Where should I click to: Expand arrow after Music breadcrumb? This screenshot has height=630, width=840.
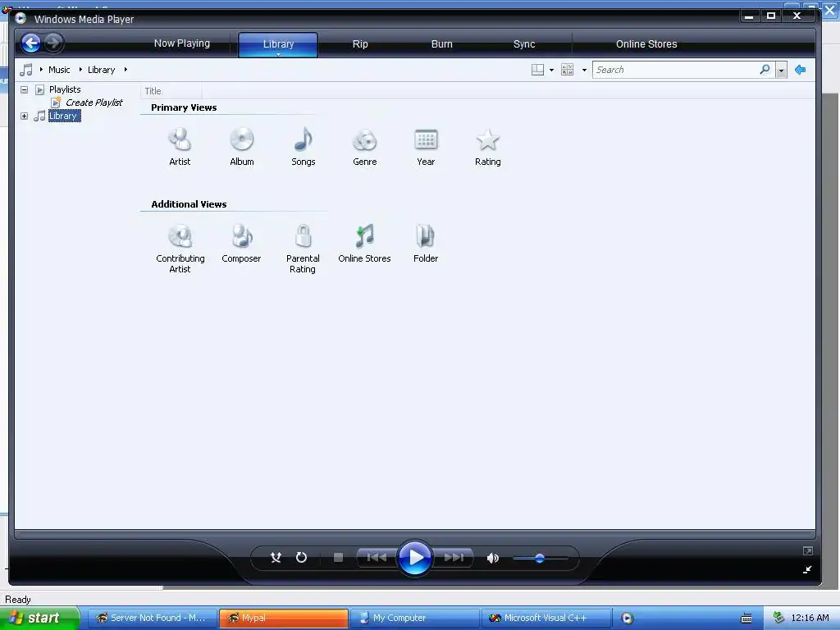click(80, 70)
